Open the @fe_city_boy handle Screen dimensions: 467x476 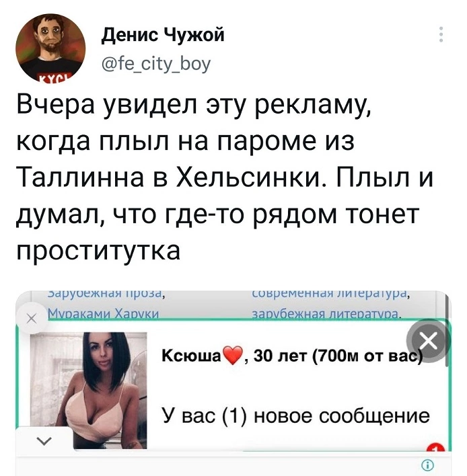click(155, 64)
